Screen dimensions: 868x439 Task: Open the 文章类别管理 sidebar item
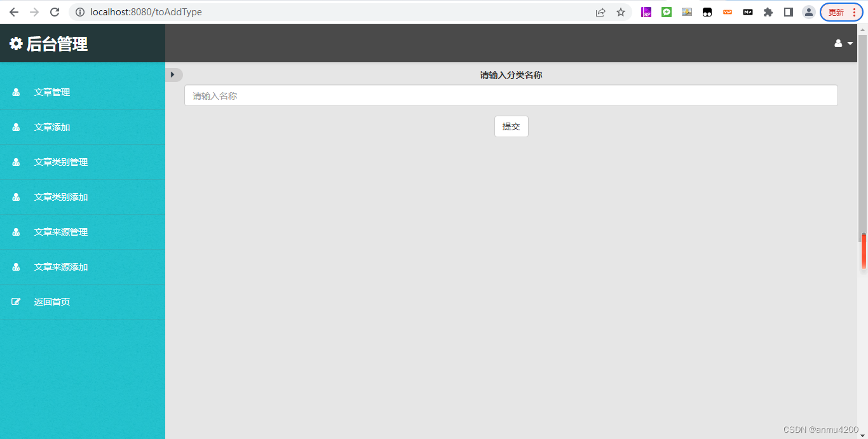point(83,162)
